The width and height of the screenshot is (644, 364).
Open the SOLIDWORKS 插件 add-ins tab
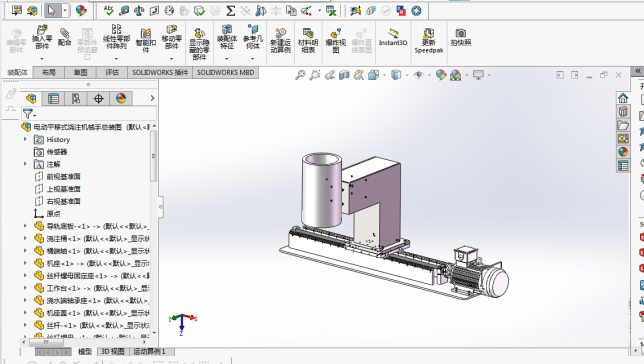(x=160, y=72)
